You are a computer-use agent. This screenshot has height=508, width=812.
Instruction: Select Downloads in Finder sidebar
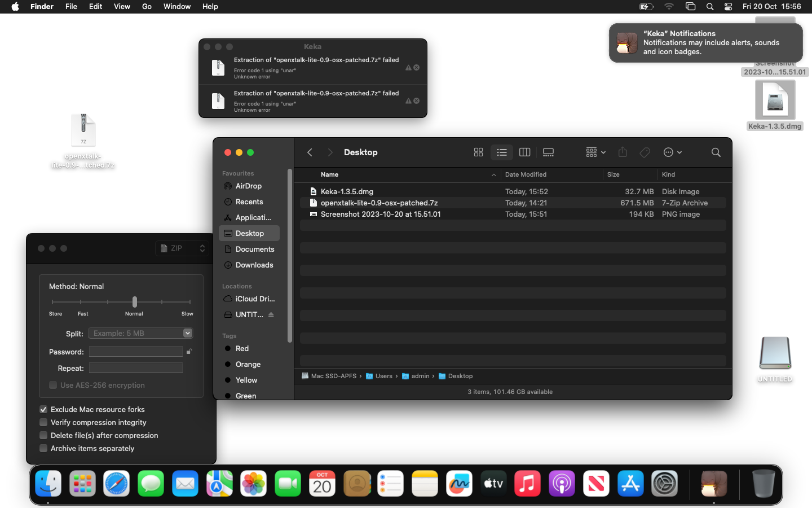pos(249,265)
